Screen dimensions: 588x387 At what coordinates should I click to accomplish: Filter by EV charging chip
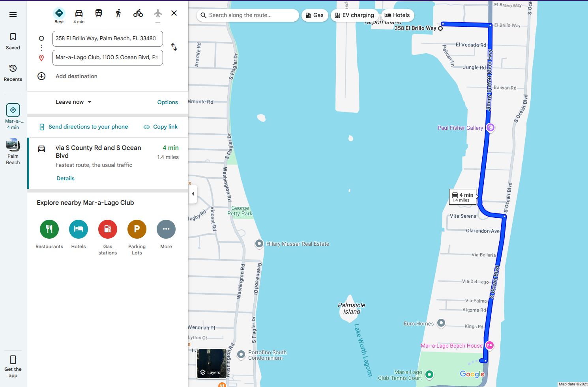354,15
